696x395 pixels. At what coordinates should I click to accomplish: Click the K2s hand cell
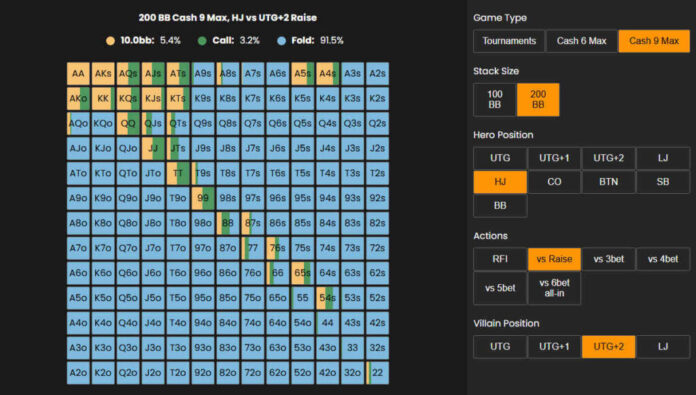click(377, 99)
